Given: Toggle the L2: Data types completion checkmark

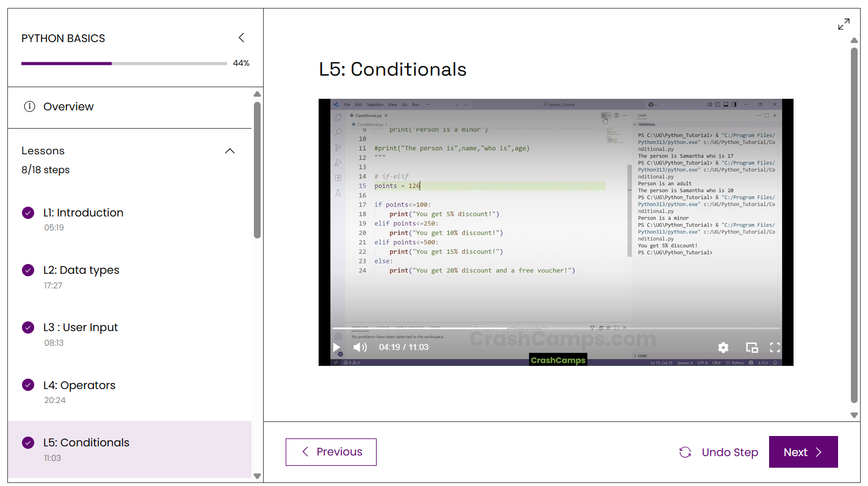Looking at the screenshot, I should [x=28, y=270].
